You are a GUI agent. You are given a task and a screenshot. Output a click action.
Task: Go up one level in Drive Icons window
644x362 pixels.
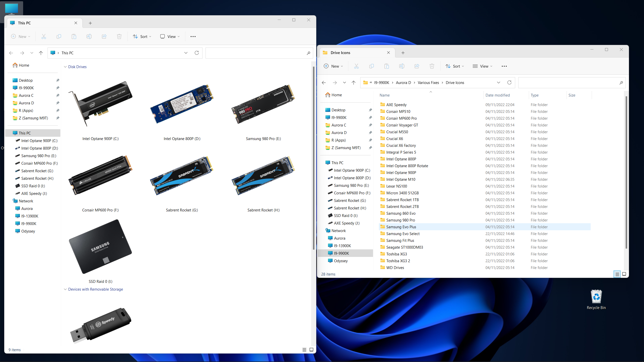pyautogui.click(x=353, y=82)
